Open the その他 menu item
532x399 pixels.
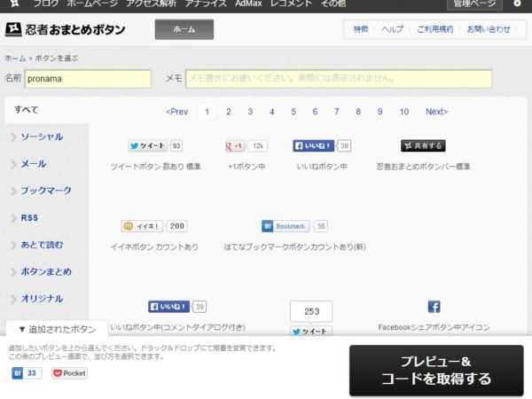[333, 4]
